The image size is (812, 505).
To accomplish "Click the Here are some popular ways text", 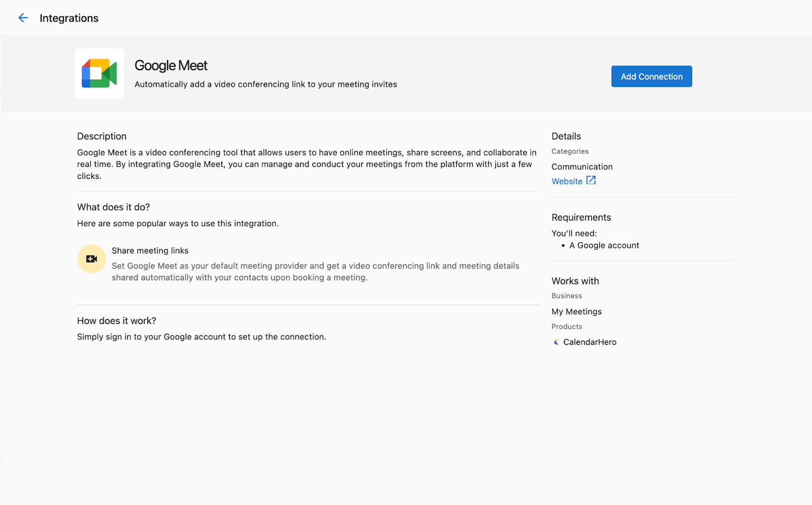I will (x=178, y=224).
